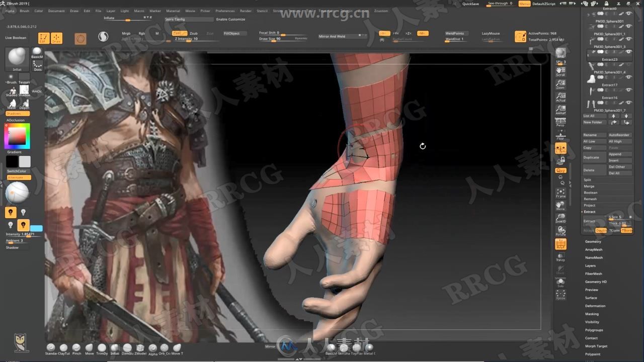Select the Pinch brush
The width and height of the screenshot is (644, 362).
click(76, 348)
